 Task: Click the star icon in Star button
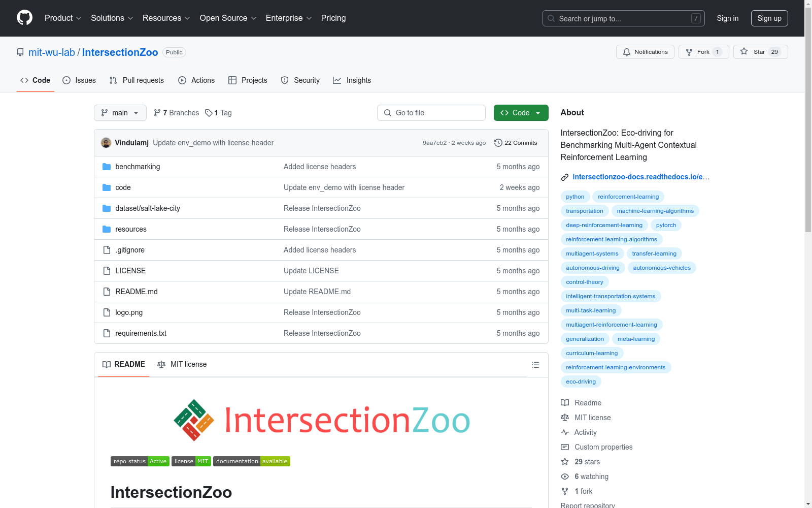click(744, 51)
